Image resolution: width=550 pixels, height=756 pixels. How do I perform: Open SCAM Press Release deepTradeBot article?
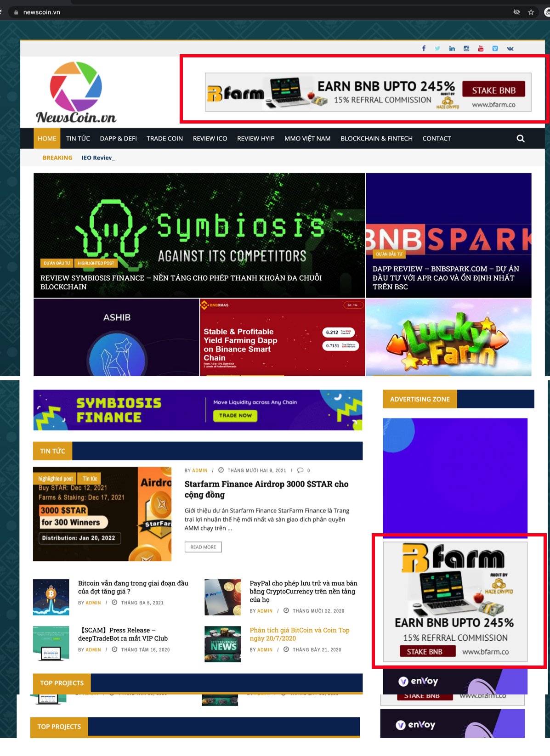point(123,634)
